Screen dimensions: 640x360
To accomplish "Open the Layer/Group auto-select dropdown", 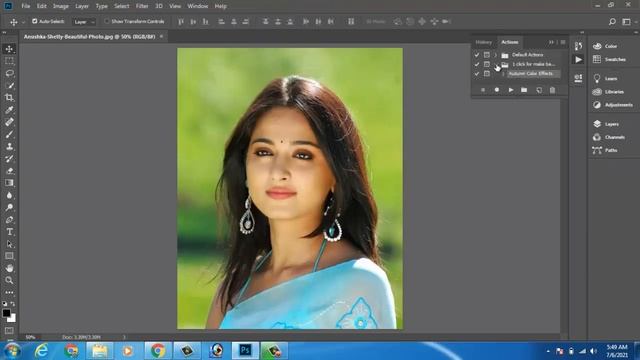I will pyautogui.click(x=84, y=22).
